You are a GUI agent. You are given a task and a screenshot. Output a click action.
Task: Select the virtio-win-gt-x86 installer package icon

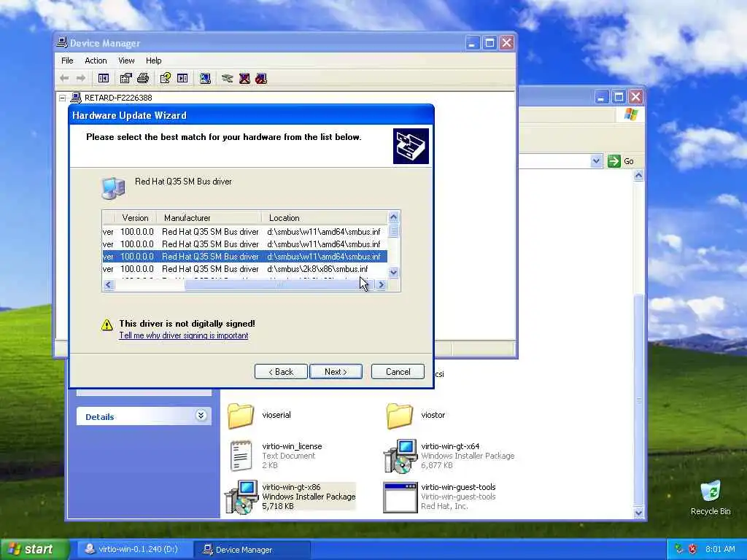point(241,497)
